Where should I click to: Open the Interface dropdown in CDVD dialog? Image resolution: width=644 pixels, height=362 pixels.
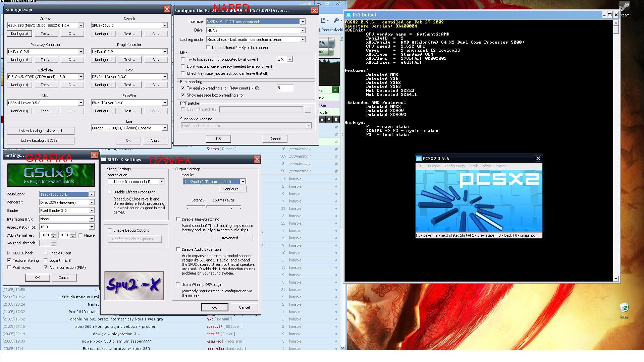click(302, 22)
